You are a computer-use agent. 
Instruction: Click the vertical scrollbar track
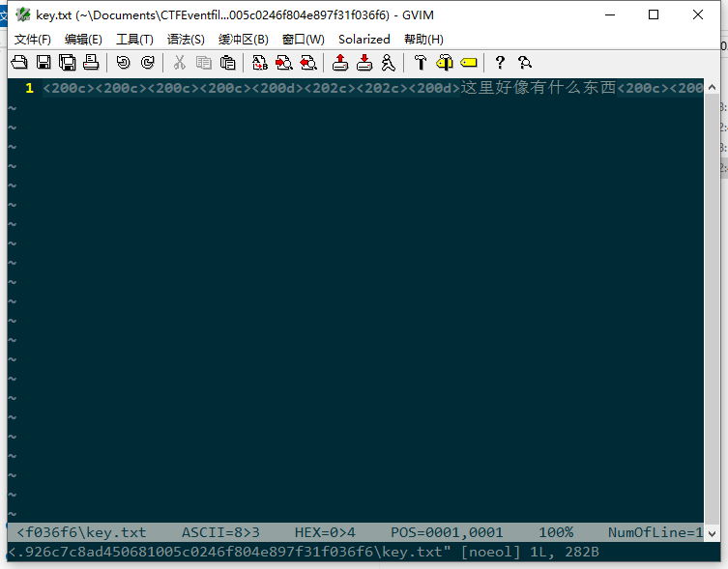tap(712, 310)
